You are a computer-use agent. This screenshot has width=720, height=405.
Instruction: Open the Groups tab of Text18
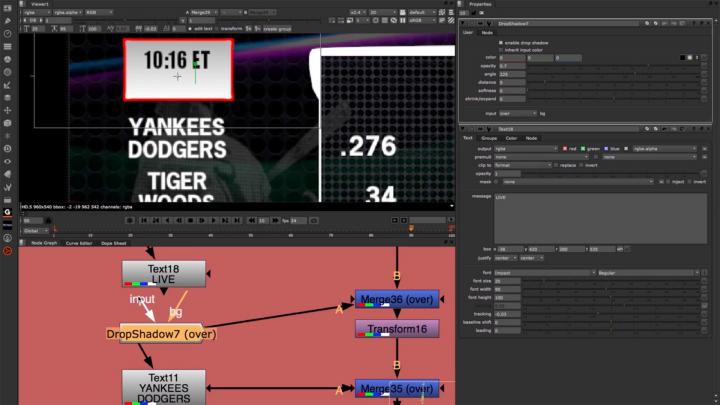click(x=489, y=138)
